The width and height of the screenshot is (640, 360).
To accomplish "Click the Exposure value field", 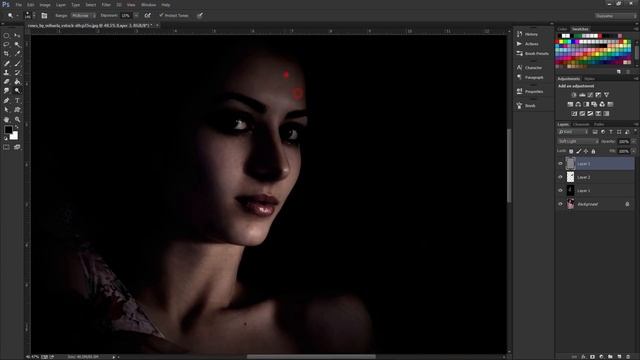I will (x=125, y=16).
